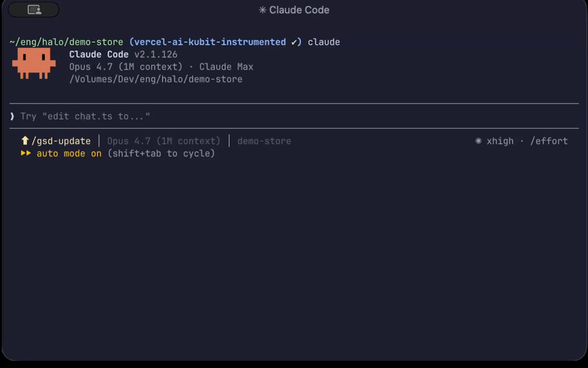Image resolution: width=588 pixels, height=368 pixels.
Task: Click the screen-share icon in the title bar
Action: pyautogui.click(x=34, y=9)
